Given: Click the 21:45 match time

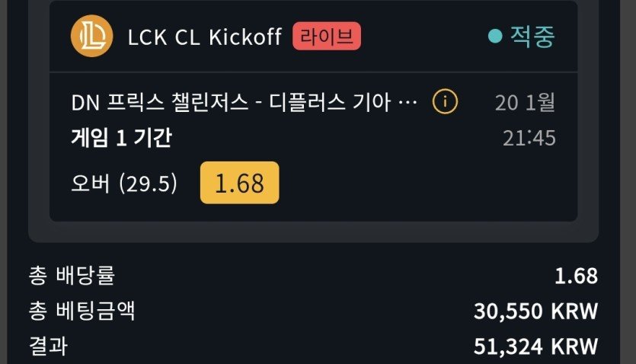Looking at the screenshot, I should click(529, 138).
